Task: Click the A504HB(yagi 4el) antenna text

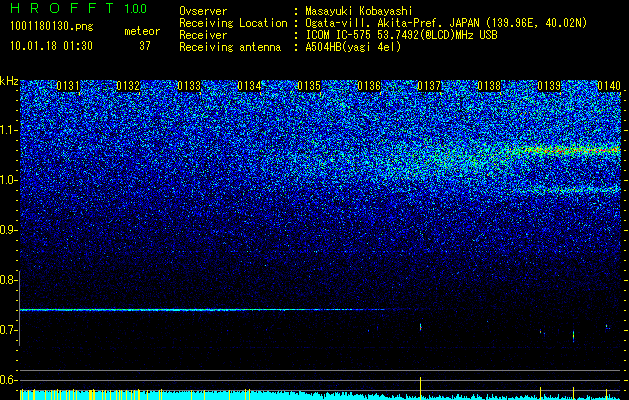Action: click(x=353, y=47)
